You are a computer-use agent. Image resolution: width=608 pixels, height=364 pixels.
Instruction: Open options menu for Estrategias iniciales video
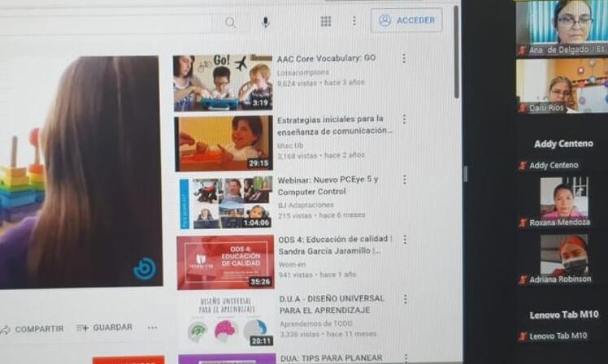405,119
